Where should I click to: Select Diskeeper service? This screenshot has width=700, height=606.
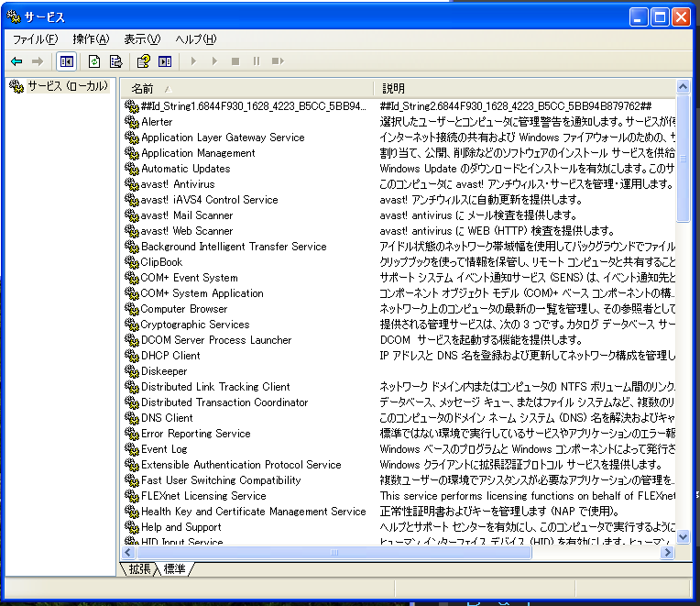164,371
